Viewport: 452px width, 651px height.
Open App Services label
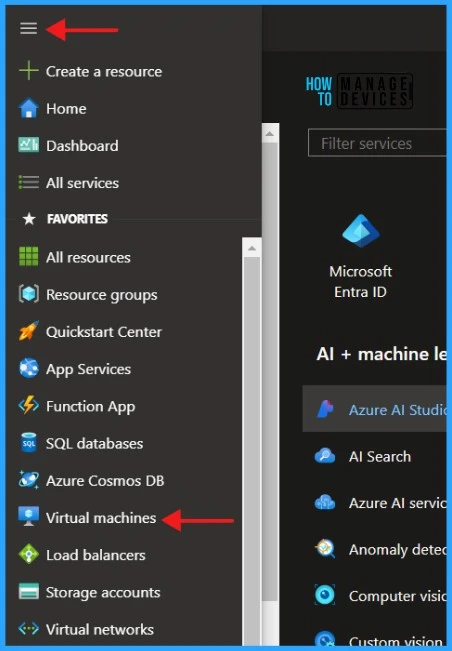click(x=88, y=370)
